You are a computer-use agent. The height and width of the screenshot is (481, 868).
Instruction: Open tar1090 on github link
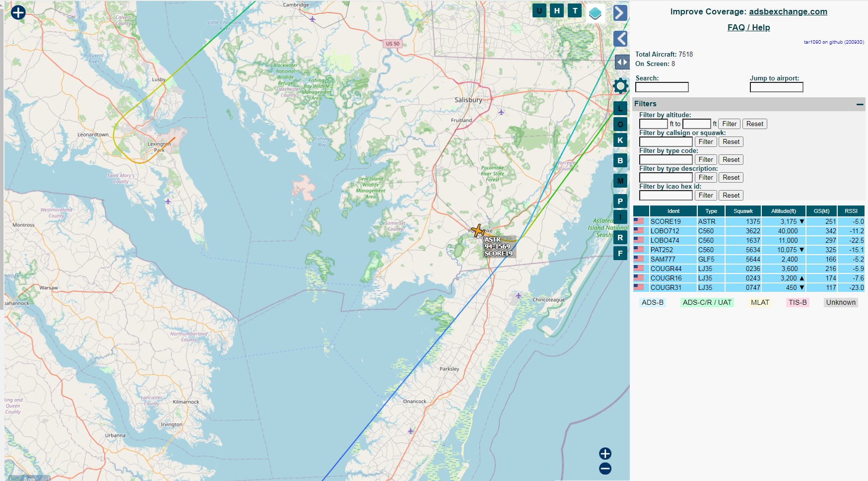pos(834,42)
